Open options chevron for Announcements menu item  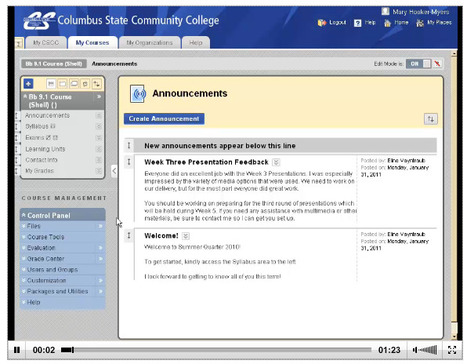99,116
